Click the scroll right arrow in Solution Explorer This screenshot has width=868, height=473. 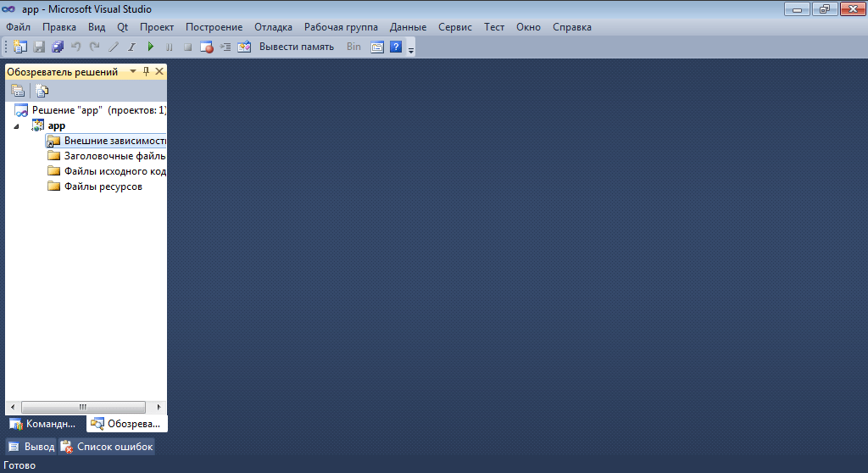(x=159, y=407)
